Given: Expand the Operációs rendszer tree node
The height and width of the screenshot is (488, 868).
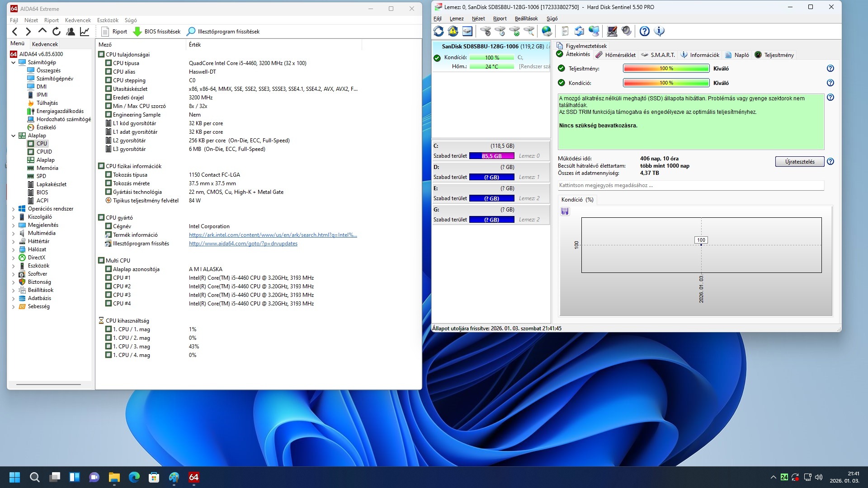Looking at the screenshot, I should [13, 209].
